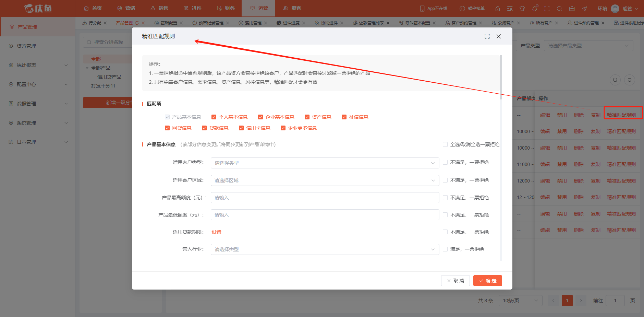Open 进件 in top navigation

tap(193, 8)
